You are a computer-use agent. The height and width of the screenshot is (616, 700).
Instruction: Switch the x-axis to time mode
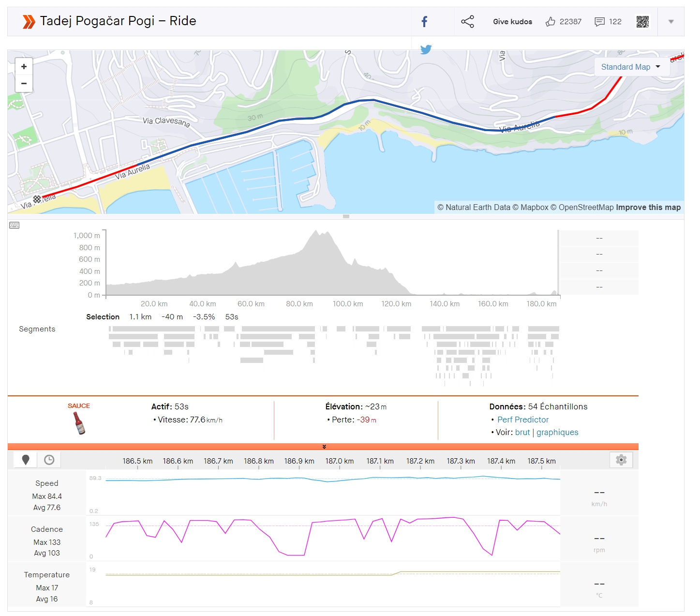[x=49, y=460]
